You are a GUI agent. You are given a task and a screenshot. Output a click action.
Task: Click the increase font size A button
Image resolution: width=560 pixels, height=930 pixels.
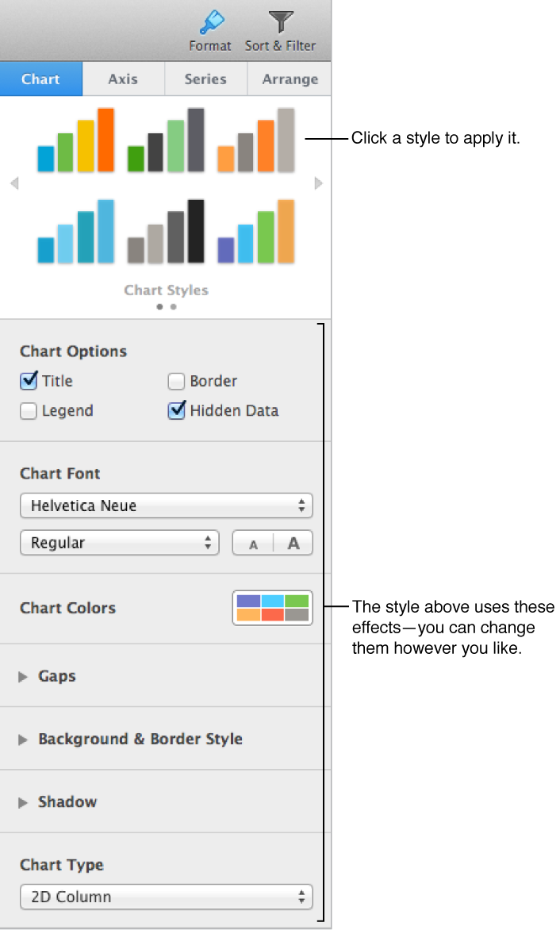pyautogui.click(x=293, y=543)
